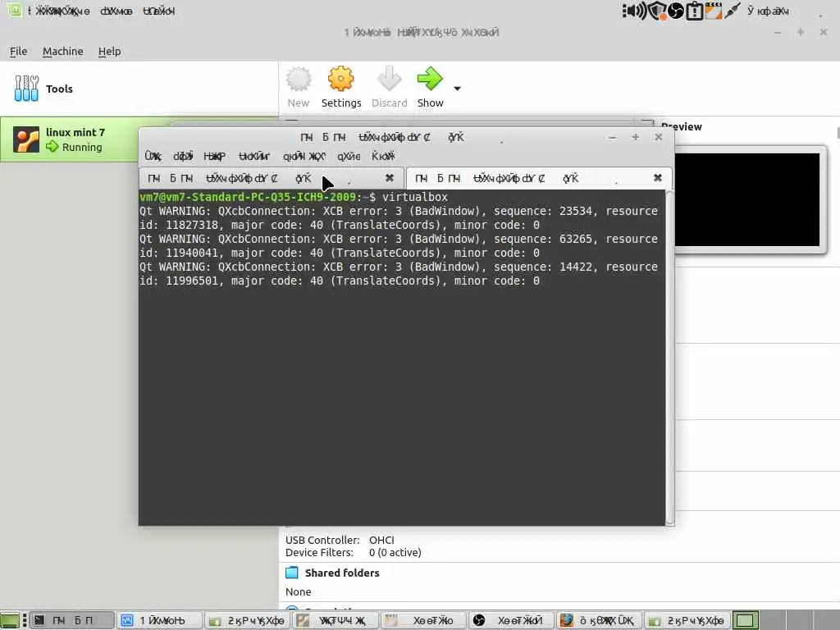
Task: Click the green vm7@vm7-Standard-PC prompt text
Action: click(248, 197)
